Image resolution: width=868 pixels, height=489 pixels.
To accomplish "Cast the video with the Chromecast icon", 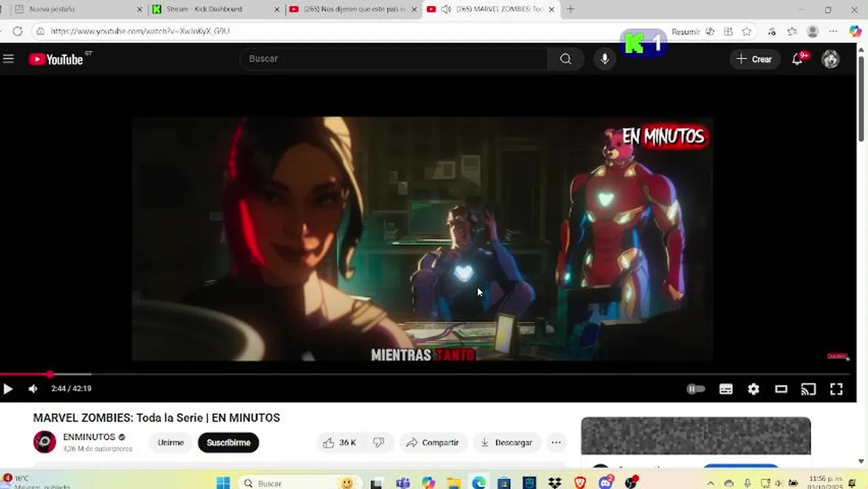I will click(808, 389).
